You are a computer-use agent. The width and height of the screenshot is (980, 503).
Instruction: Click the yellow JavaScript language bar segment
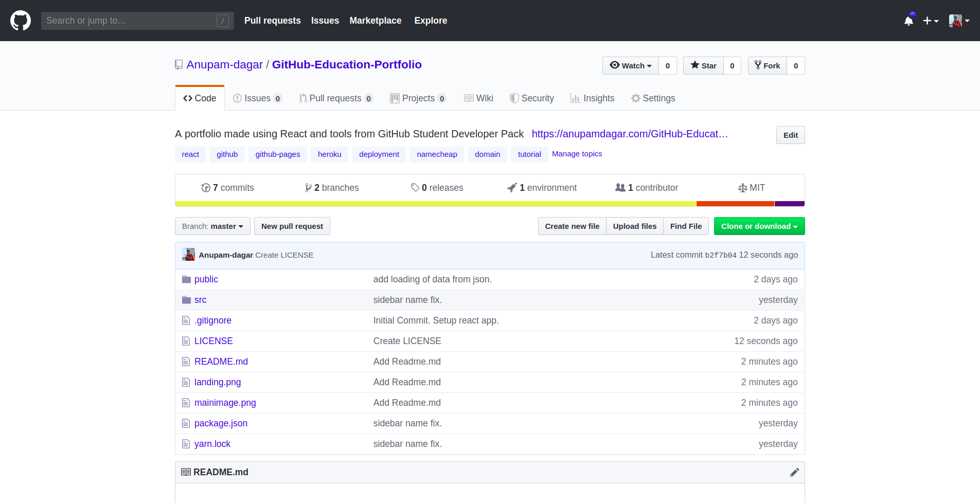436,204
